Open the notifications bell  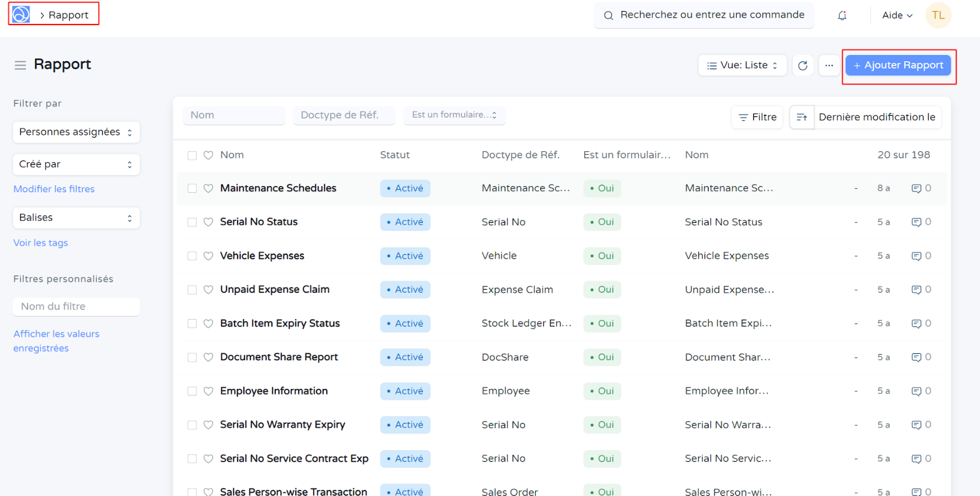[x=842, y=15]
